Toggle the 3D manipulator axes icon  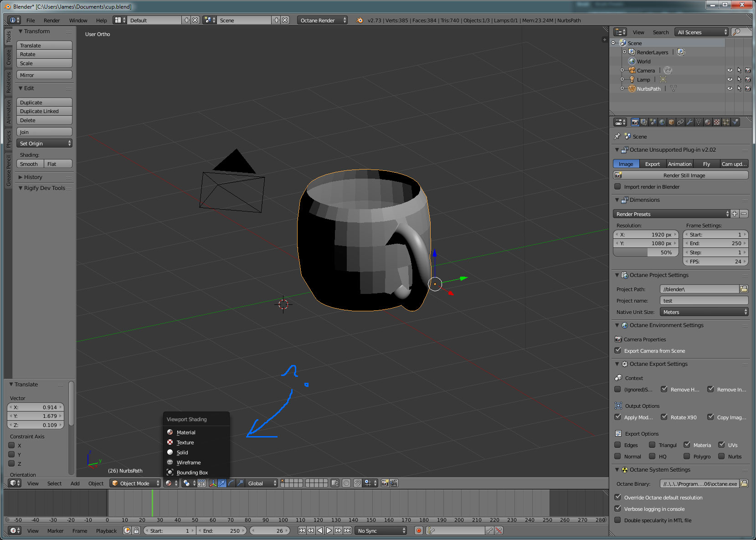(213, 483)
